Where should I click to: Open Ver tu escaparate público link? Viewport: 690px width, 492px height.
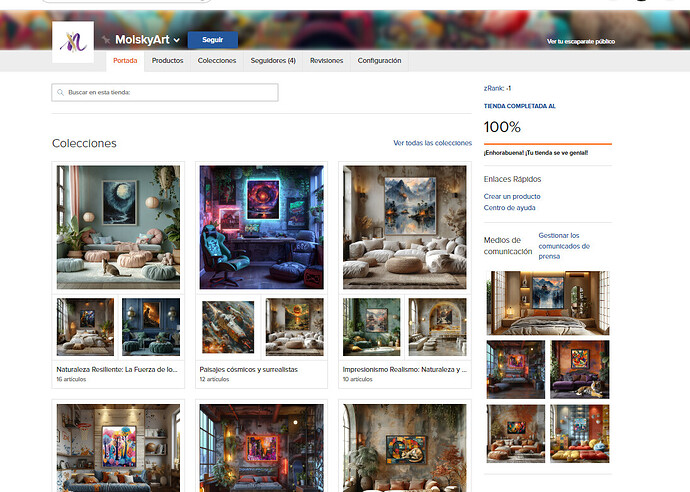click(x=581, y=41)
